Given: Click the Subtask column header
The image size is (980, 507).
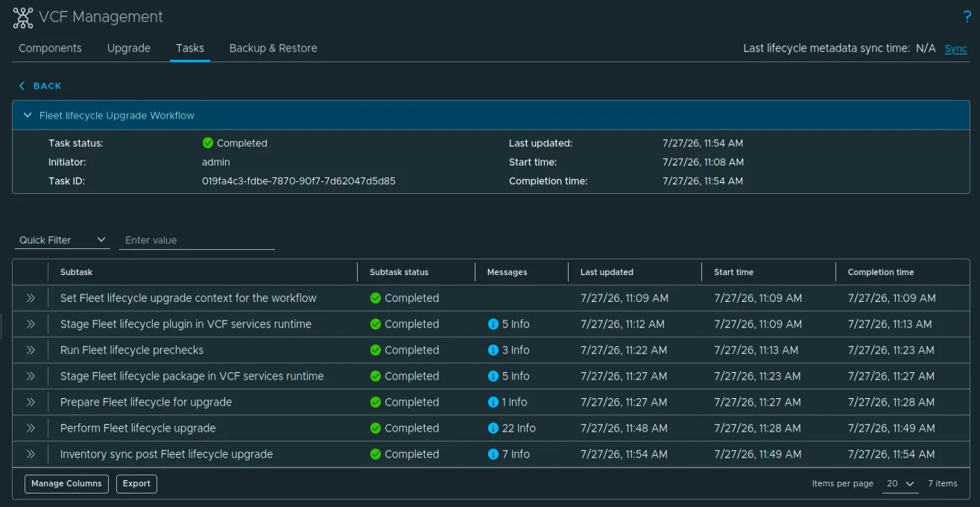Looking at the screenshot, I should pos(76,272).
